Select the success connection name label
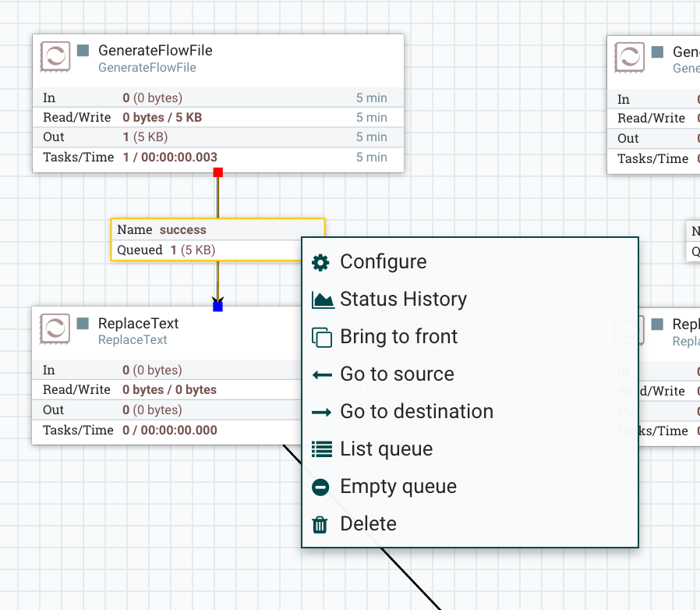The height and width of the screenshot is (610, 700). pyautogui.click(x=182, y=230)
